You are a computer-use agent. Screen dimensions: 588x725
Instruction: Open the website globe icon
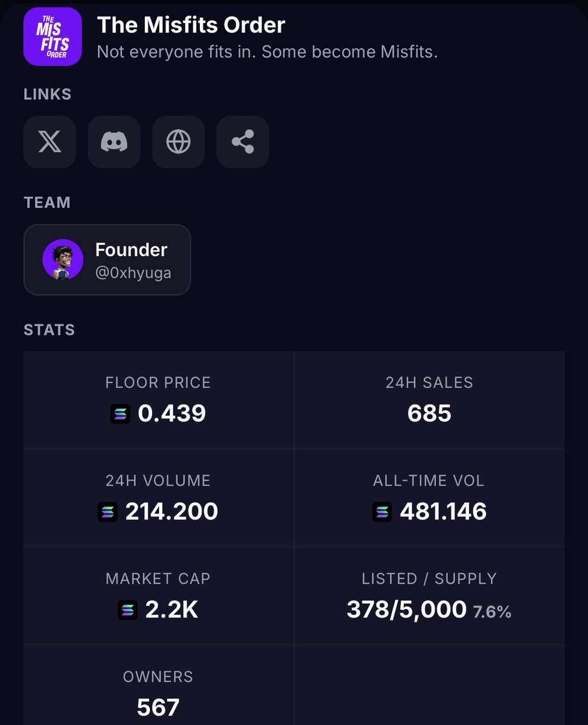(178, 142)
